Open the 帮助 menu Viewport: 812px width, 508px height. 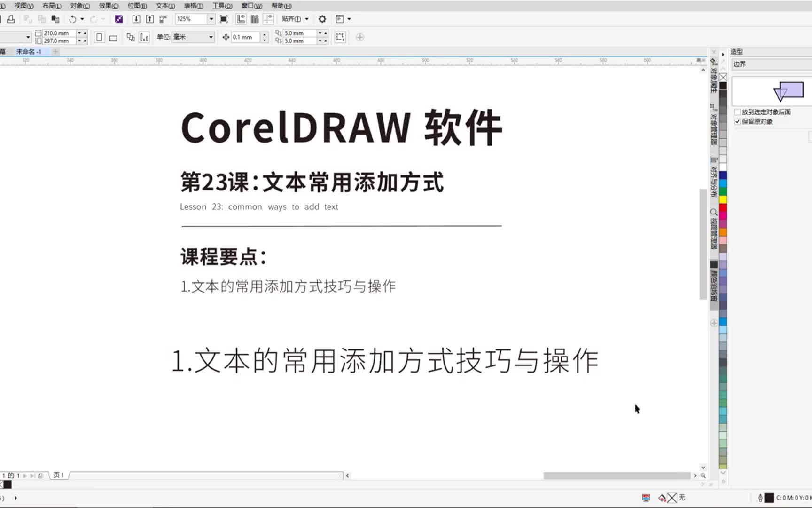(x=281, y=6)
